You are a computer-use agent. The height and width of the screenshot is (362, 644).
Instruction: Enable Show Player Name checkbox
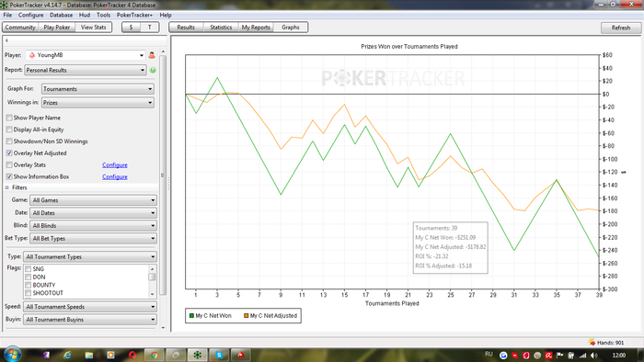click(9, 118)
